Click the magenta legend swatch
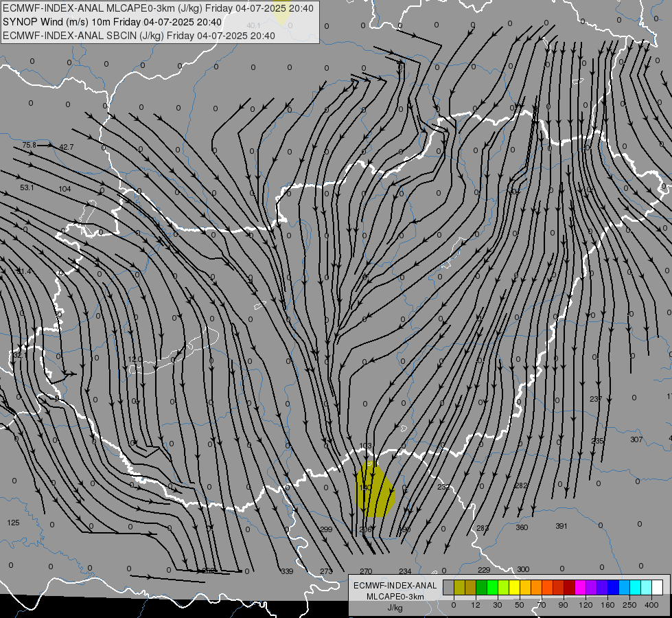The width and height of the screenshot is (672, 618). pos(581,587)
